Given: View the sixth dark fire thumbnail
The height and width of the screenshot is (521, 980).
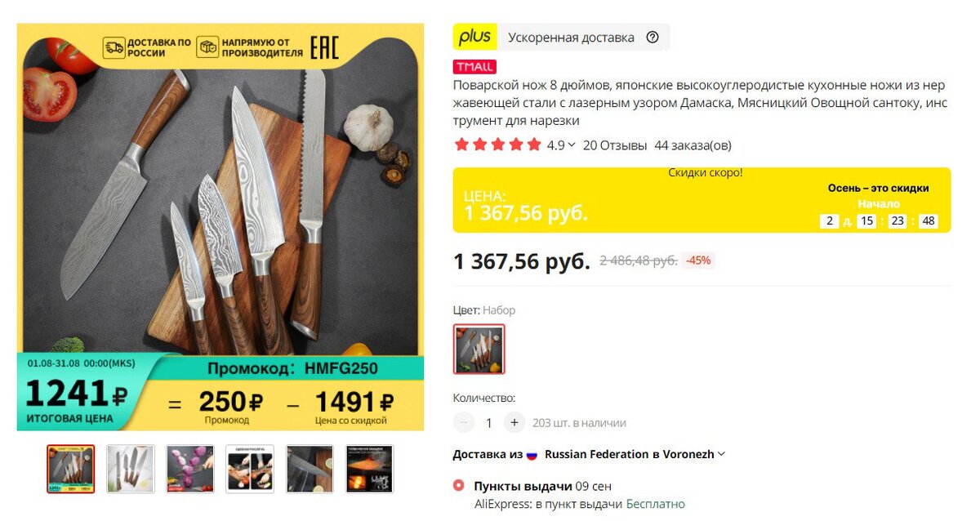Looking at the screenshot, I should [x=369, y=469].
